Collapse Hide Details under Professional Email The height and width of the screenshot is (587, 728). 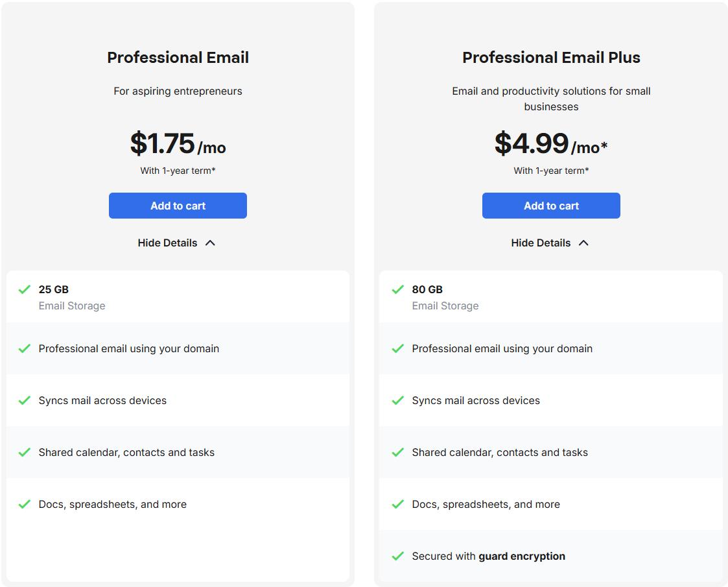coord(168,243)
